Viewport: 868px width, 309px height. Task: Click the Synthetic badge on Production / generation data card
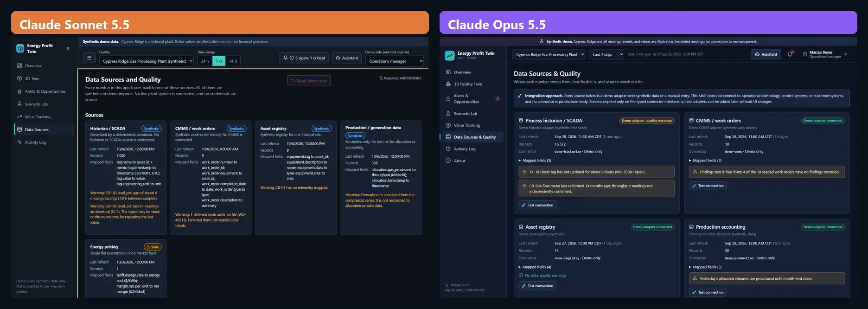coord(355,136)
